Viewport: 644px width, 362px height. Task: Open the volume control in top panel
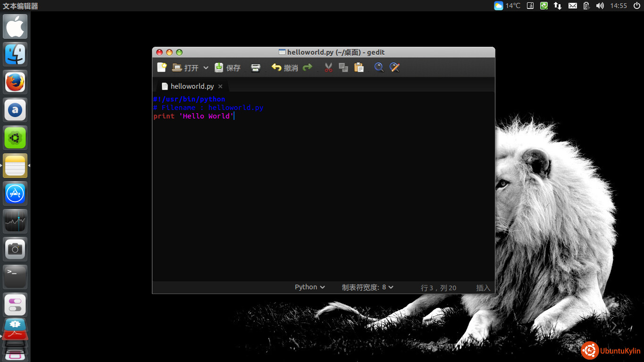click(600, 6)
